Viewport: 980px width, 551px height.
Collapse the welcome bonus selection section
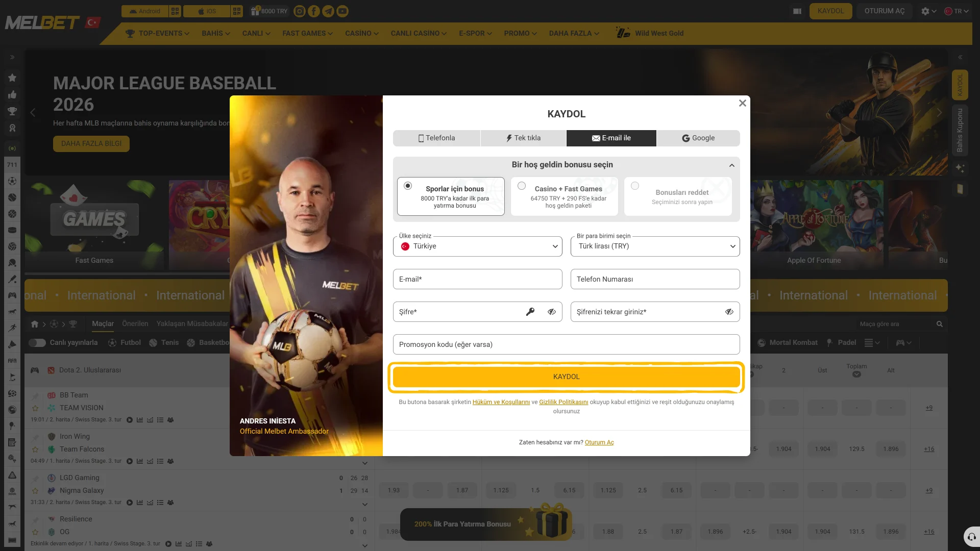(x=732, y=165)
